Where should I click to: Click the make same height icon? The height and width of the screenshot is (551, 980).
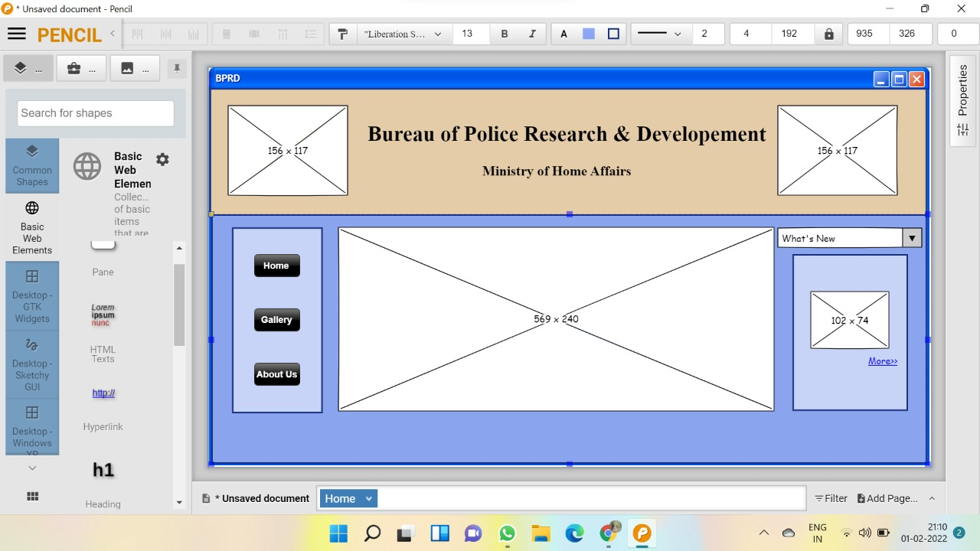tap(254, 34)
